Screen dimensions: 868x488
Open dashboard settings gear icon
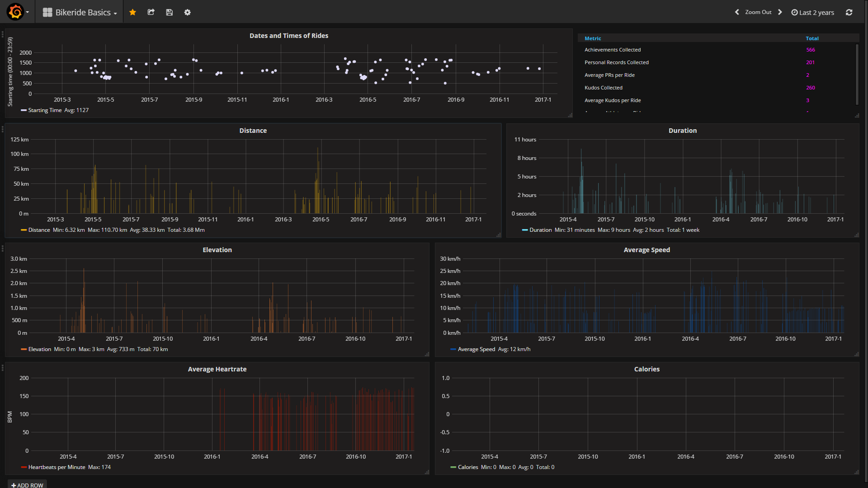pyautogui.click(x=187, y=12)
